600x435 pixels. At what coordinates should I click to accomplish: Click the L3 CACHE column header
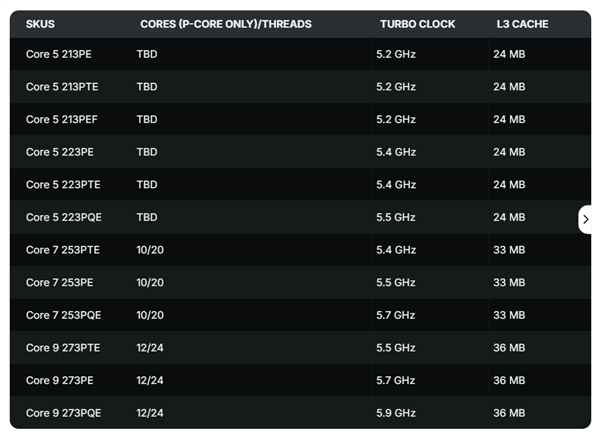[x=522, y=24]
